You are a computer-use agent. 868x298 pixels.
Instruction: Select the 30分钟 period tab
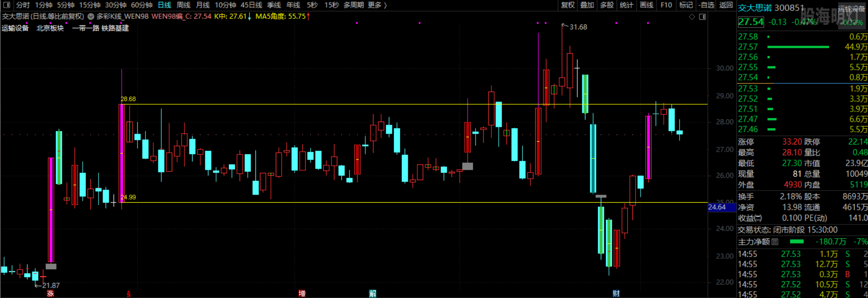click(116, 5)
